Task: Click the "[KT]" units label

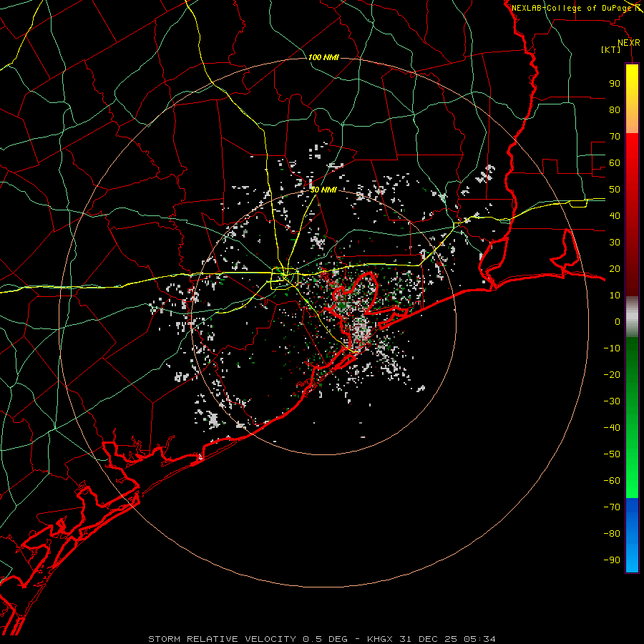Action: [x=610, y=49]
